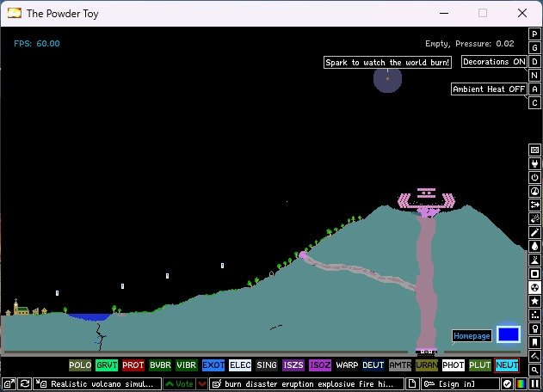Open the Powered Materials power icon
The image size is (543, 392).
(x=534, y=177)
